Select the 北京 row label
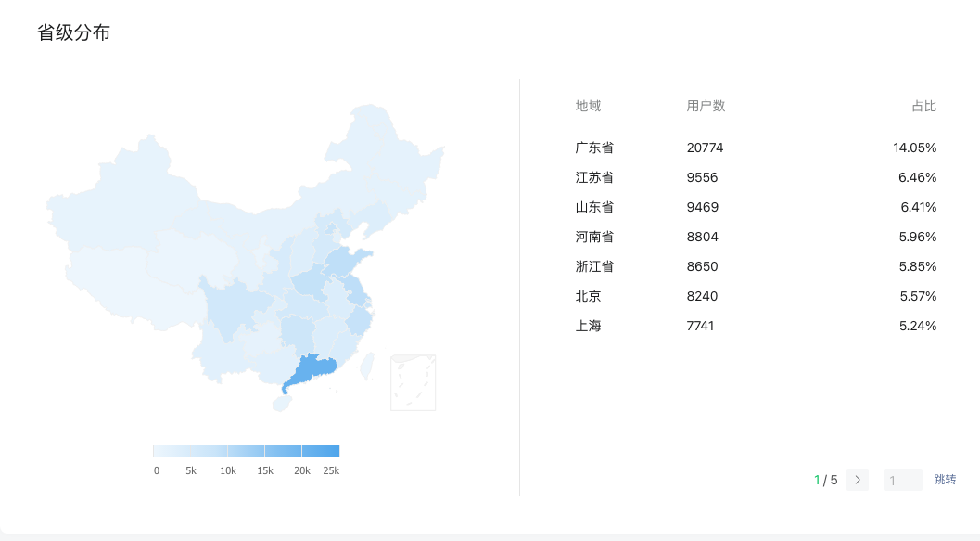This screenshot has height=541, width=980. click(588, 296)
